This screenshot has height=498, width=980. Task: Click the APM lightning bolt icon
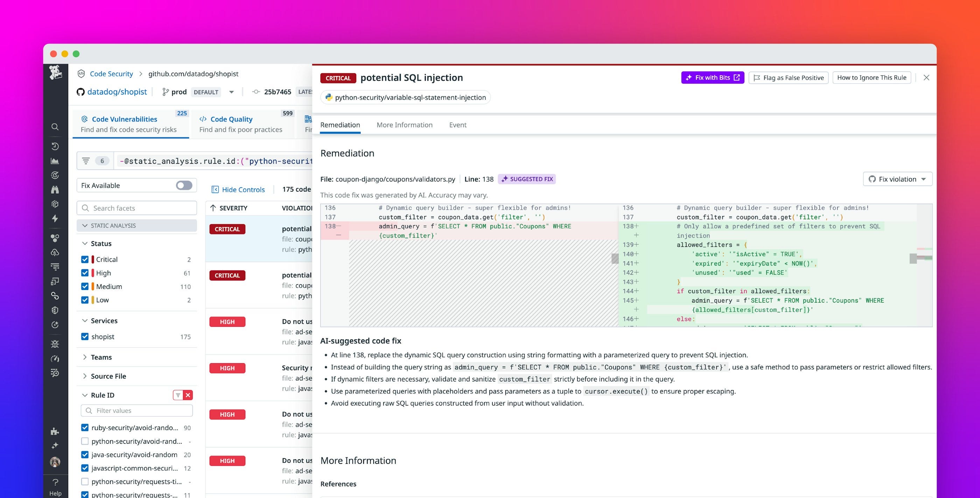tap(55, 219)
